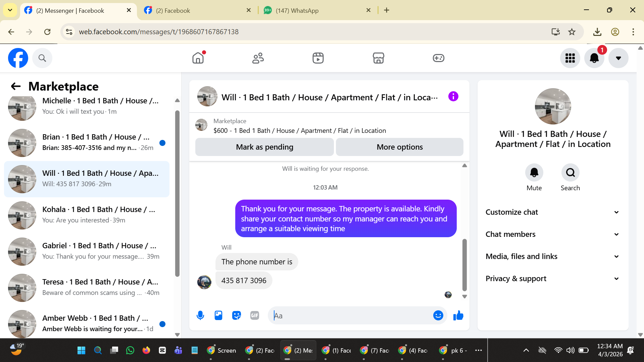Viewport: 644px width, 362px height.
Task: Expand Customize chat section
Action: point(553,212)
